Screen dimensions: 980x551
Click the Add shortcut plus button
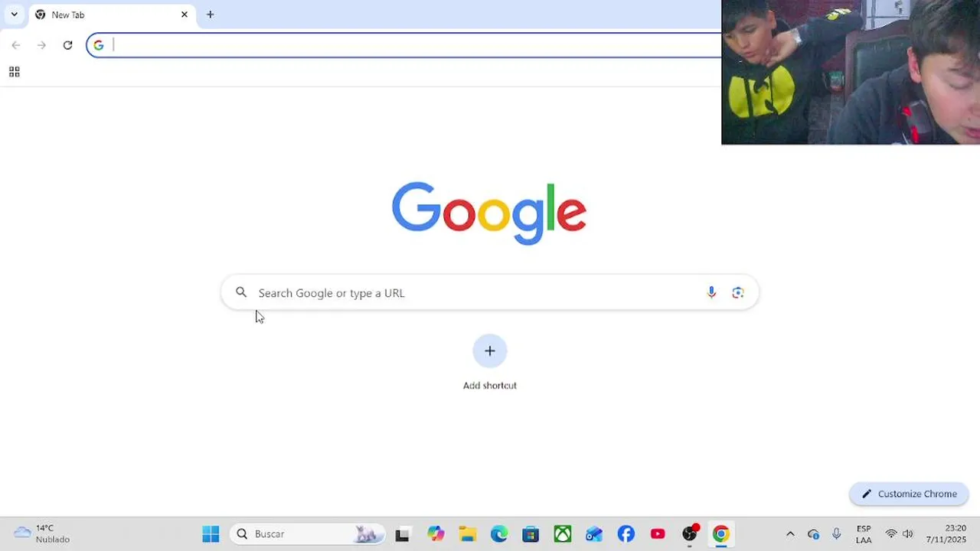[490, 350]
